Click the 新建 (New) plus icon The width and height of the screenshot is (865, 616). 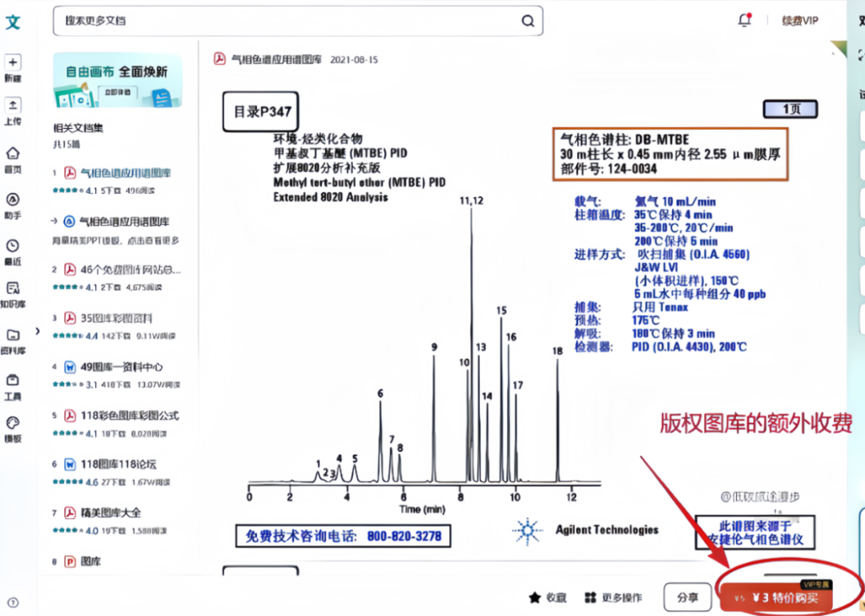point(13,62)
